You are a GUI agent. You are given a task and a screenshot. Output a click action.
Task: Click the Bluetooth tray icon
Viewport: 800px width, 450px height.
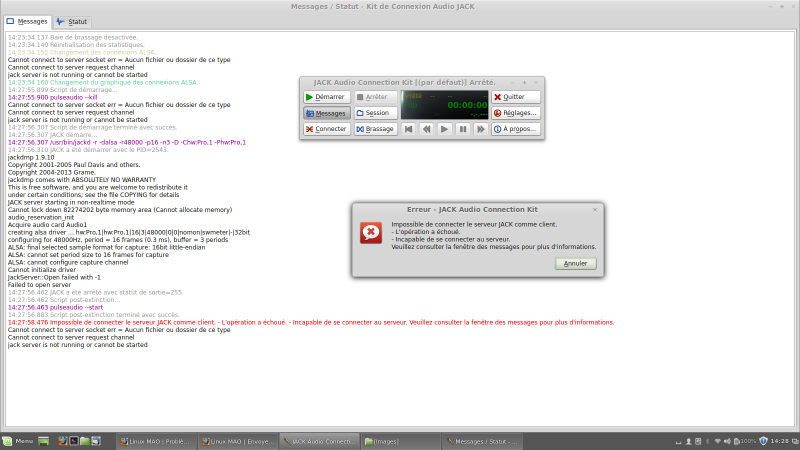coord(708,441)
